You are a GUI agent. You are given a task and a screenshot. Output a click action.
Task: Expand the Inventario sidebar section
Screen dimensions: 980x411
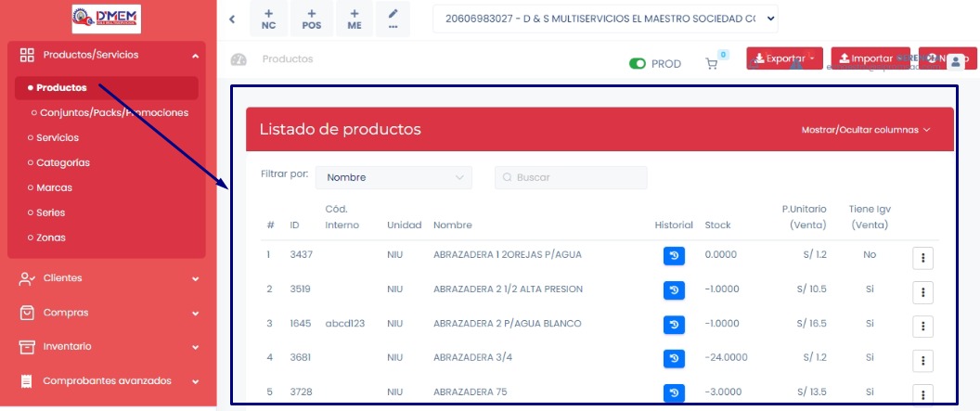pos(109,346)
